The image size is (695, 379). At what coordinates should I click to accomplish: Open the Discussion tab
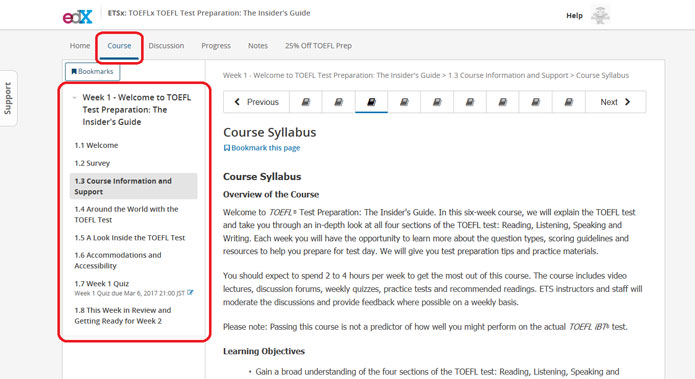coord(166,46)
